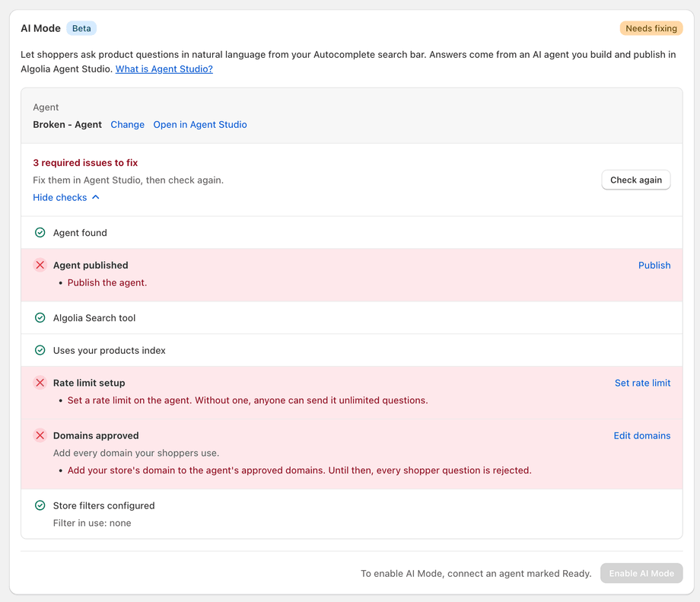Click the Uses your products index text

[x=110, y=351]
